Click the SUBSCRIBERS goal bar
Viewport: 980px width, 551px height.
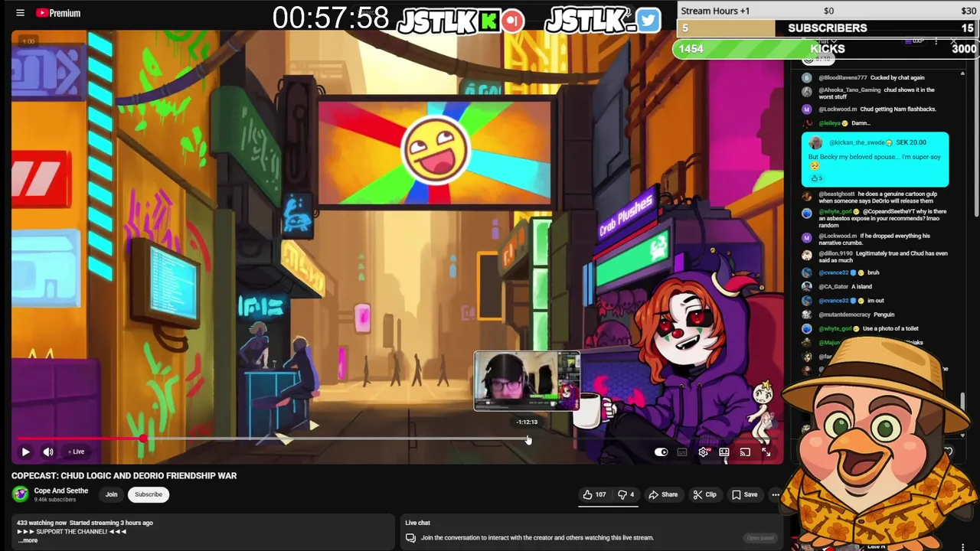[828, 28]
